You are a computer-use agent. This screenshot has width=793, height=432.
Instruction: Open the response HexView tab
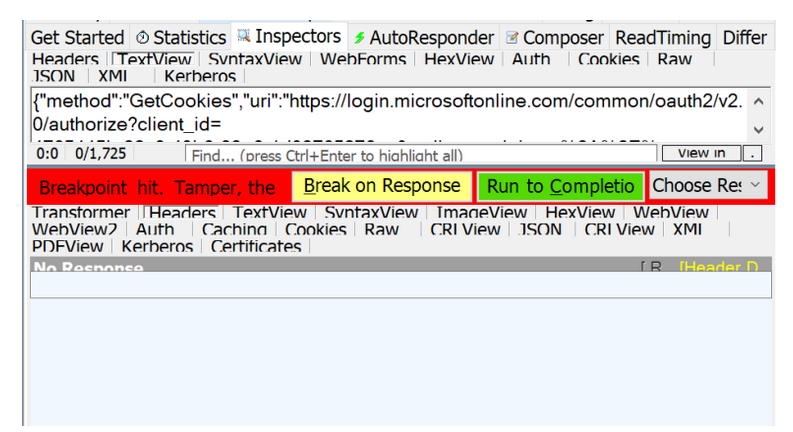(580, 212)
